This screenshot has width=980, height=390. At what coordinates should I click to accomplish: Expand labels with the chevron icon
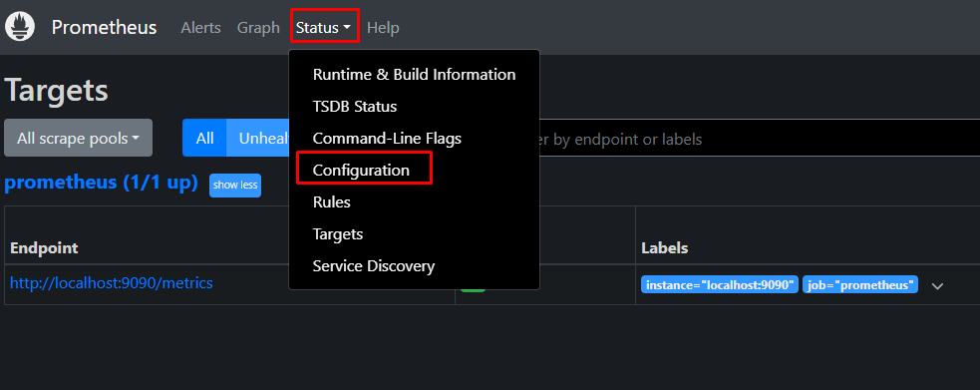coord(937,286)
